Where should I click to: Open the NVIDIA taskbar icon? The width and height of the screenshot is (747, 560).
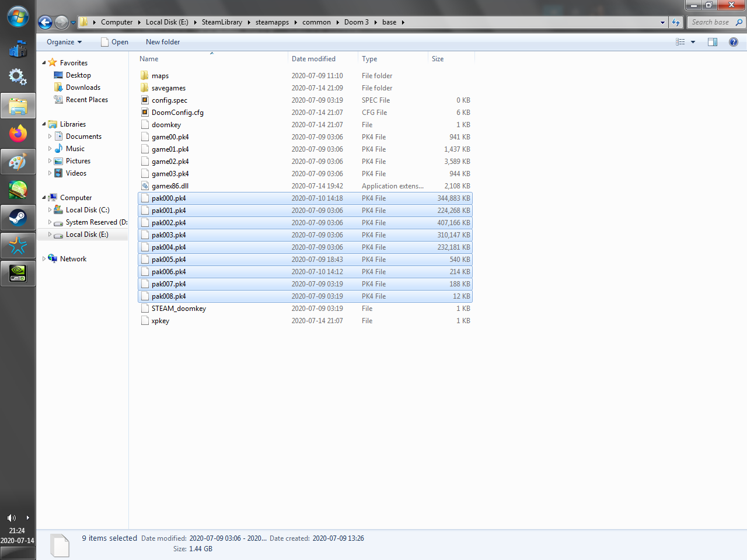[18, 274]
